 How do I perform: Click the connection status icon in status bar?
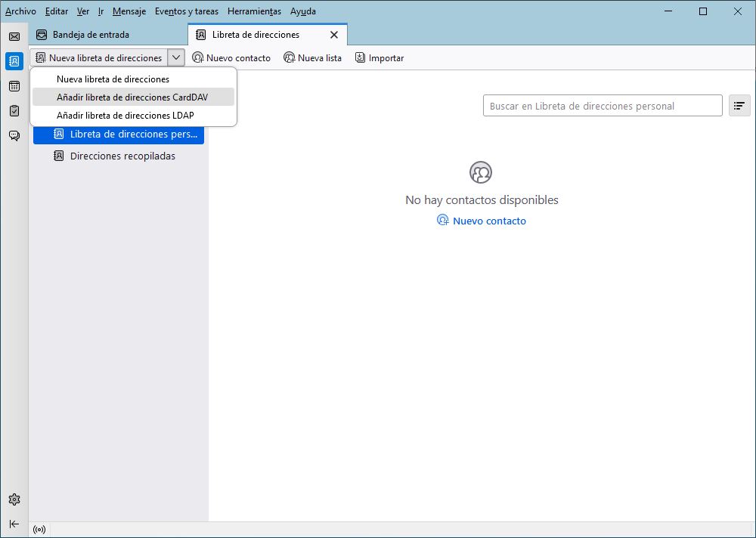[x=39, y=529]
